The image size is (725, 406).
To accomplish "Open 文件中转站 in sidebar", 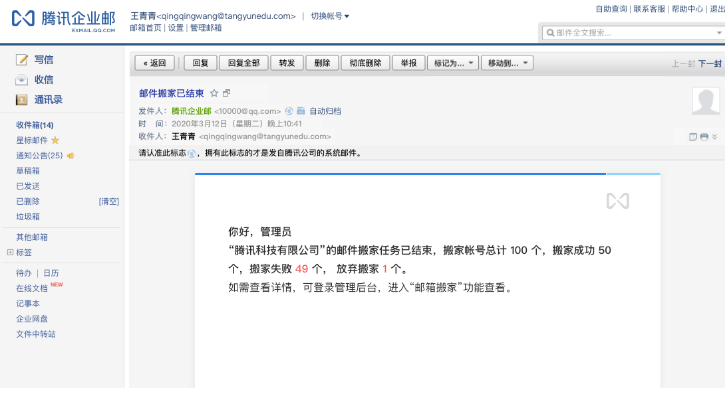I will (36, 334).
